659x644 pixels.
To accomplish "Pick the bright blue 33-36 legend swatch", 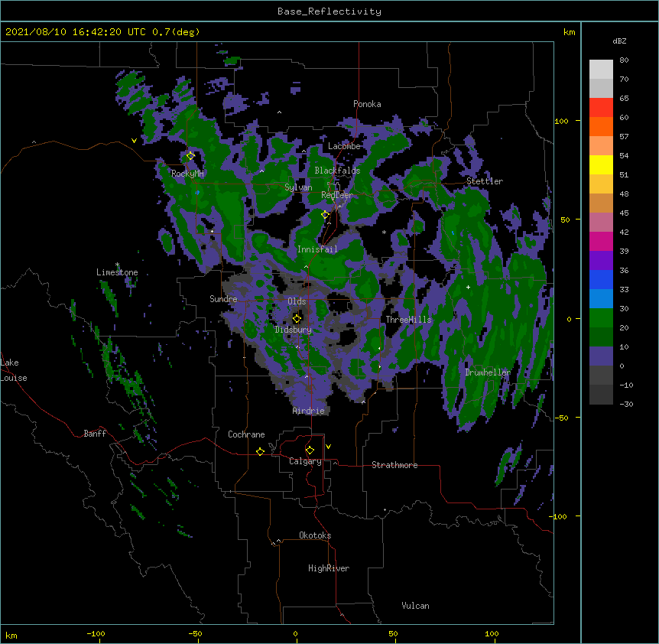I will point(601,280).
